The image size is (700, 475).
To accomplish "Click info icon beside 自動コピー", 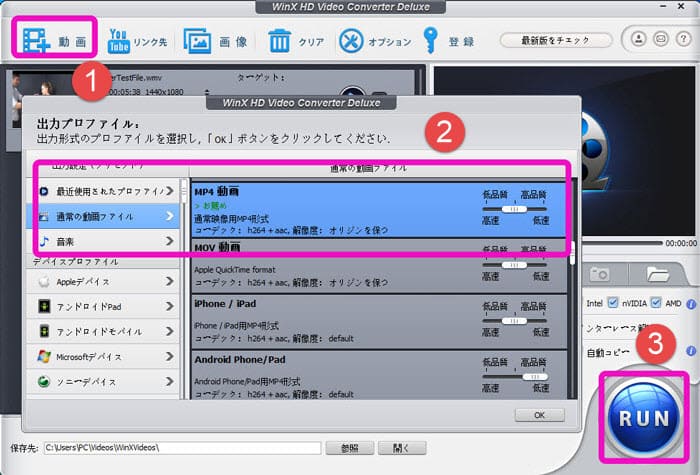I will point(691,351).
